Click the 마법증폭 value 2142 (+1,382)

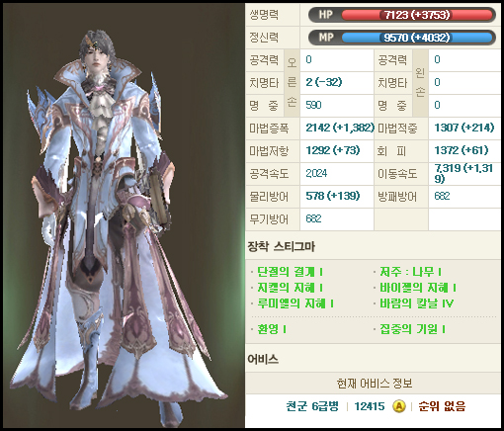[340, 128]
